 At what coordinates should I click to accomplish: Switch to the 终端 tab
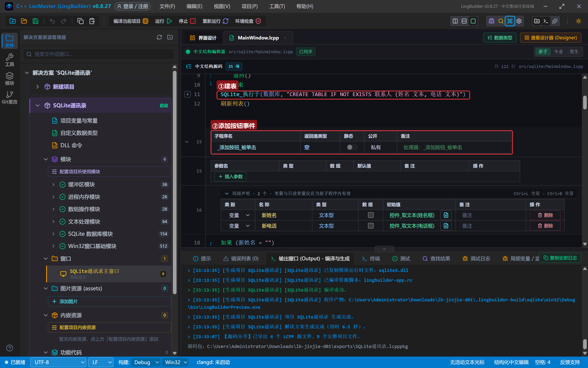tap(371, 258)
